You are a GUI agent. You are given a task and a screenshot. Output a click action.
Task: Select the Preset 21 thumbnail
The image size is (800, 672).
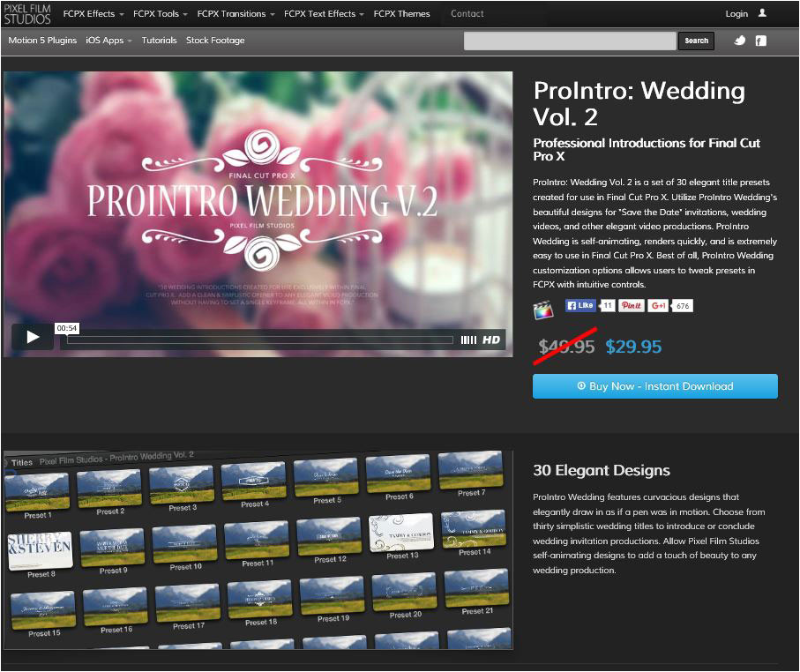(476, 588)
